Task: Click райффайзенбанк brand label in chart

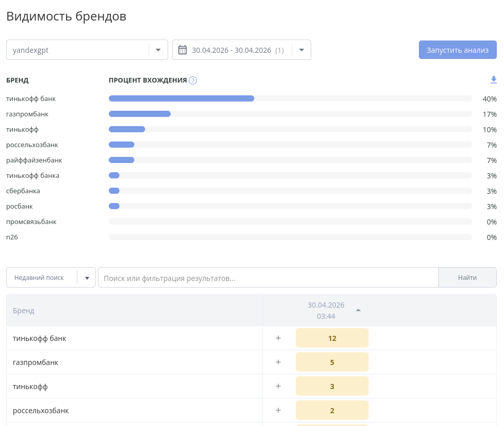Action: [34, 160]
